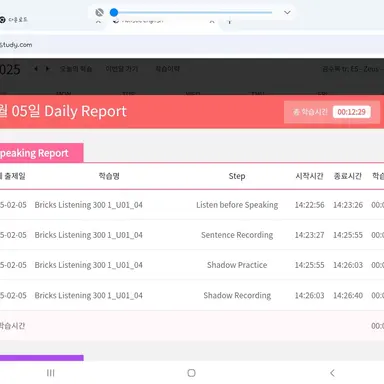Tap the muted volume icon on the slider panel
Screen dimensions: 384x384
99,13
